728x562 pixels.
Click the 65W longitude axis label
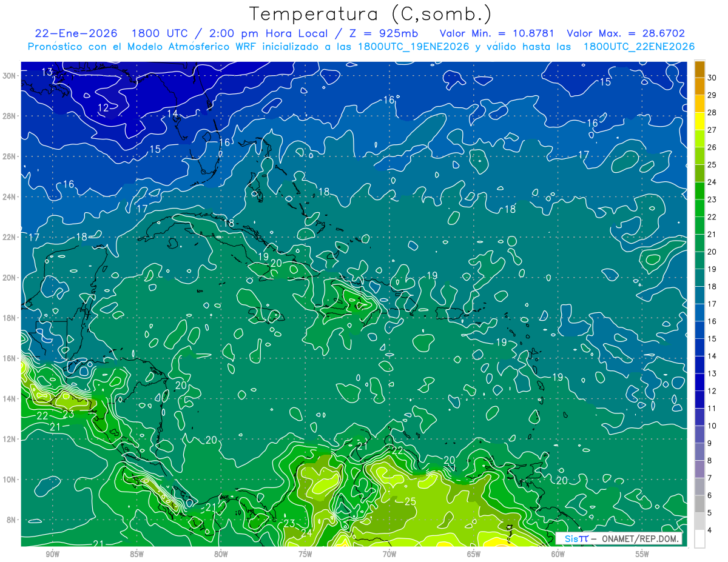coord(474,554)
